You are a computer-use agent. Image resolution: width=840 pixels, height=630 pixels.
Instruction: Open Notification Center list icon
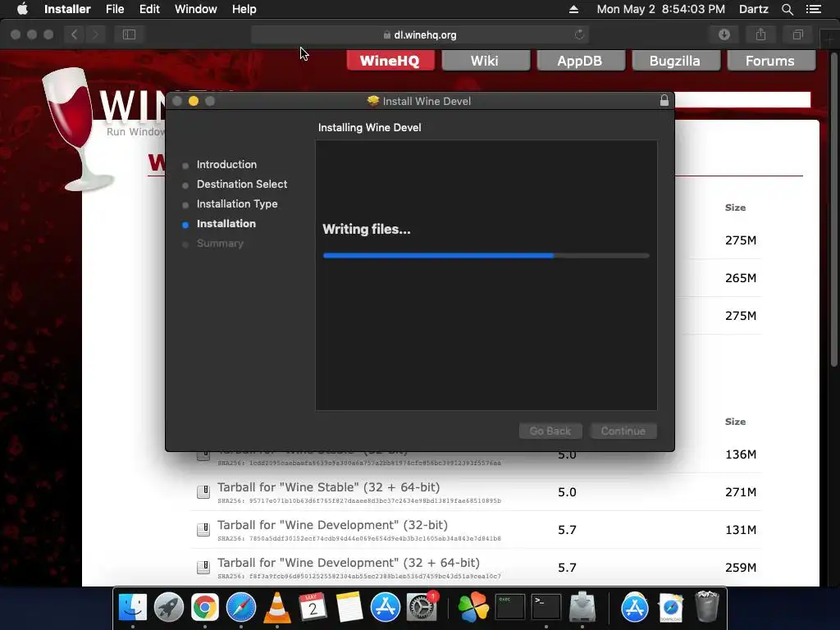click(x=814, y=9)
